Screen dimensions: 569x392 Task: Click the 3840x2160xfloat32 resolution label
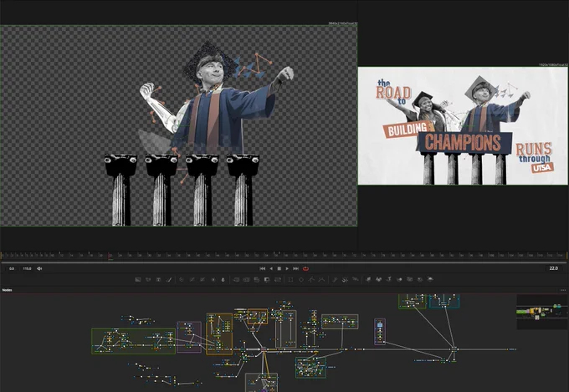click(x=342, y=23)
